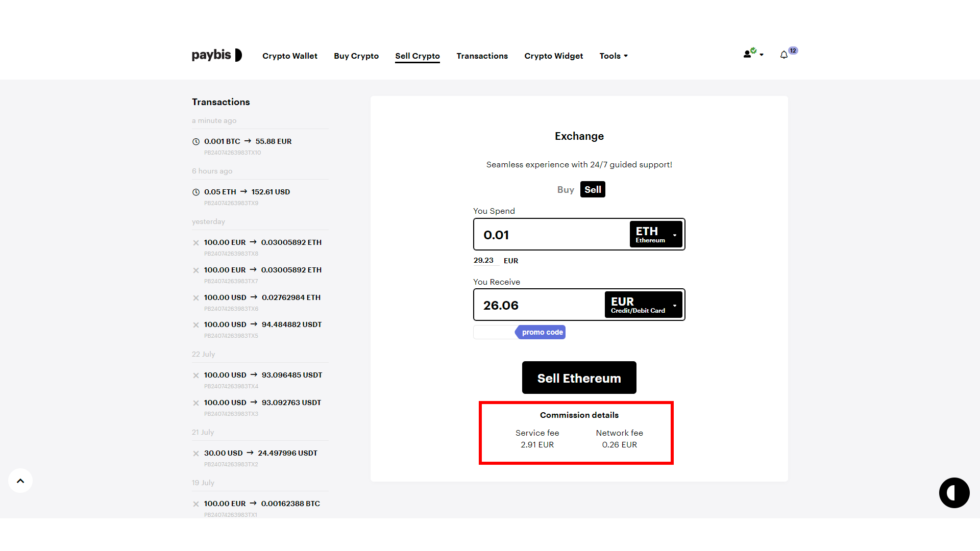Toggle to Sell mode on Exchange widget

point(592,189)
